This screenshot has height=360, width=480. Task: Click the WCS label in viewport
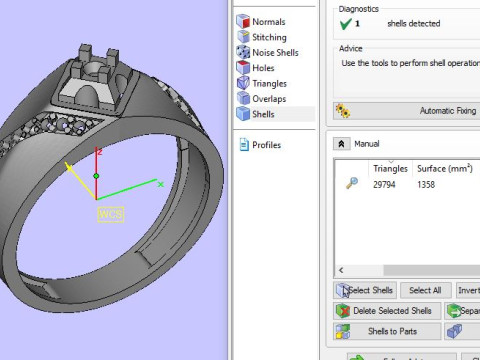click(111, 214)
